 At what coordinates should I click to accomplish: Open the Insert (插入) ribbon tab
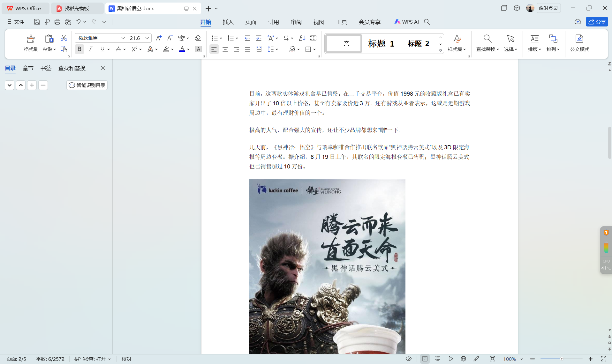click(228, 22)
